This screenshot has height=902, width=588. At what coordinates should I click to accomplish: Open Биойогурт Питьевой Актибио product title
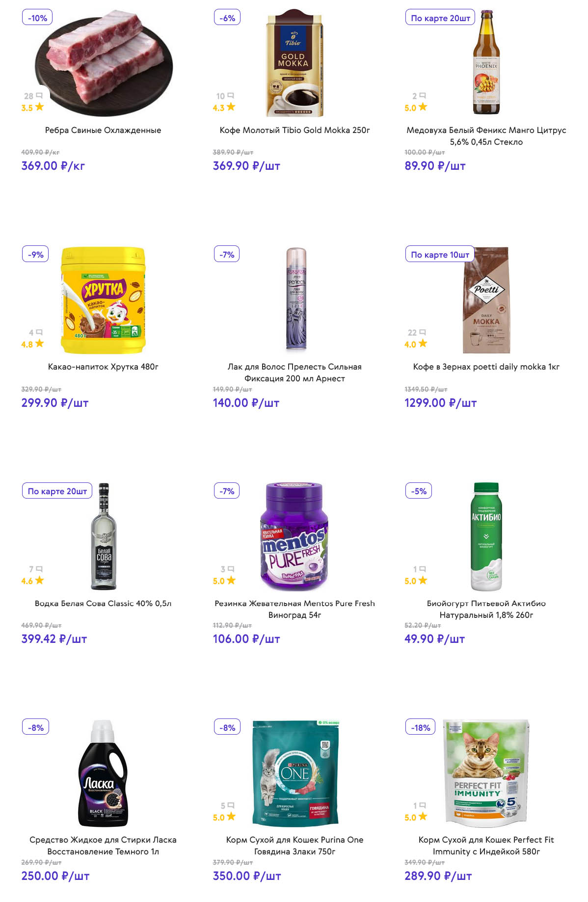coord(486,609)
